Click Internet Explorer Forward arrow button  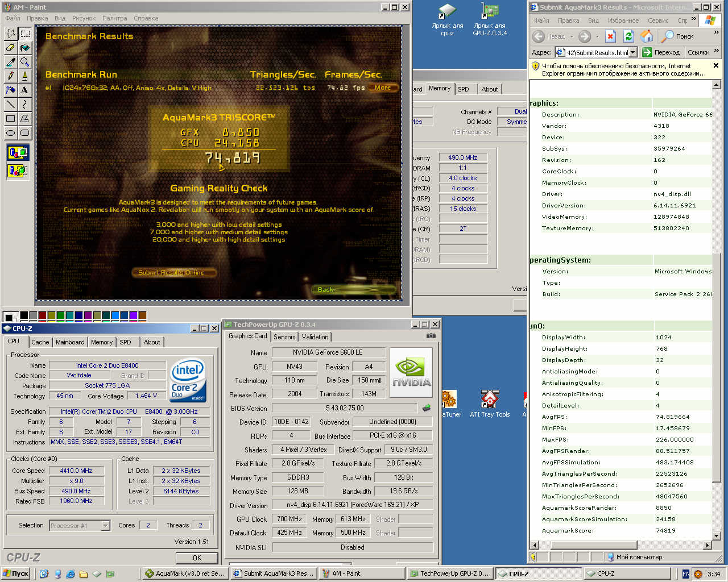[585, 36]
